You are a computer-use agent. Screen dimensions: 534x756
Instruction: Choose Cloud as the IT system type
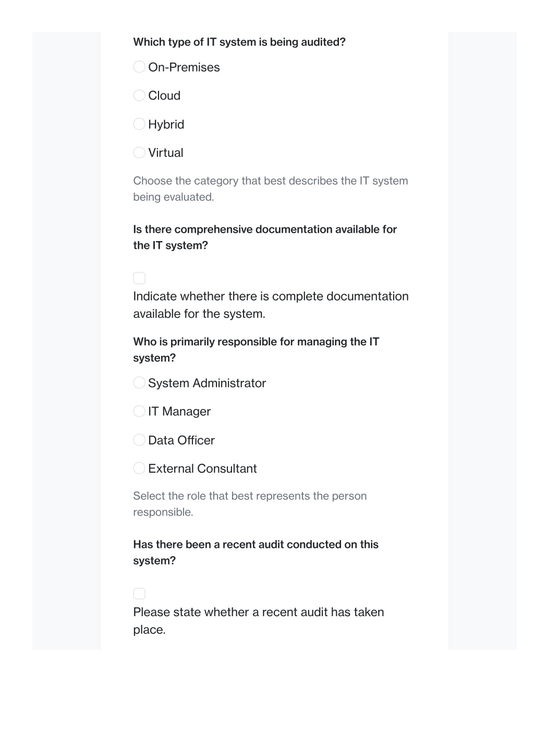[x=139, y=95]
